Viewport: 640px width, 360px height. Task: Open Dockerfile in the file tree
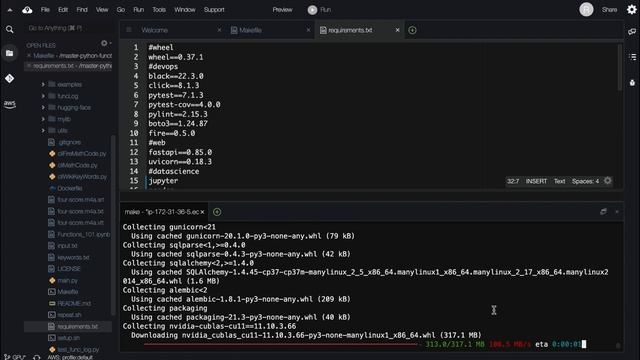coord(70,188)
